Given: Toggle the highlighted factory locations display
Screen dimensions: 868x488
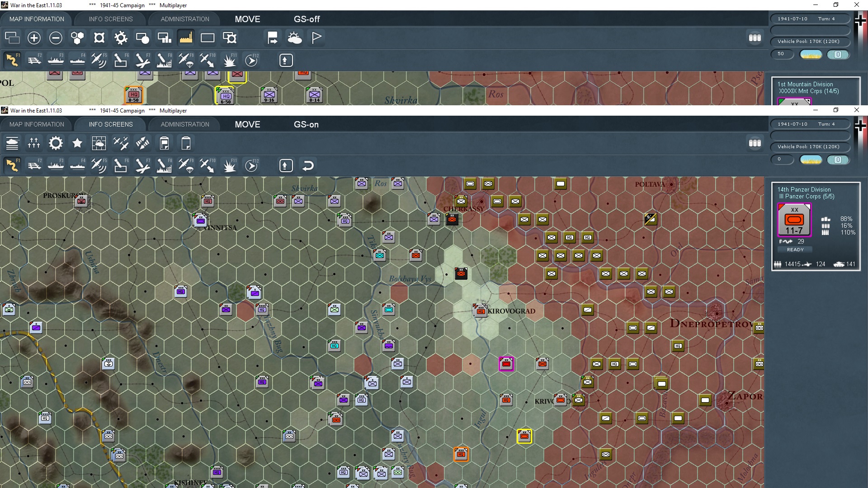Looking at the screenshot, I should (186, 38).
